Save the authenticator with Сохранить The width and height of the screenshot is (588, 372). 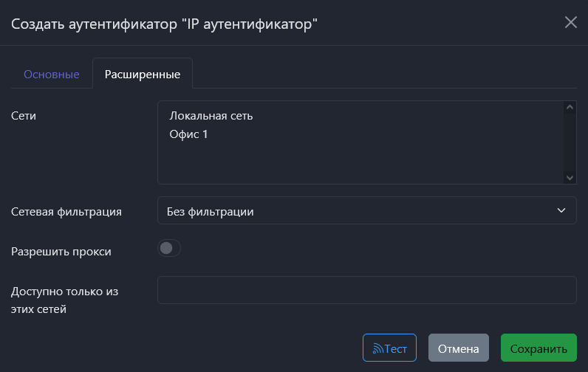coord(539,348)
